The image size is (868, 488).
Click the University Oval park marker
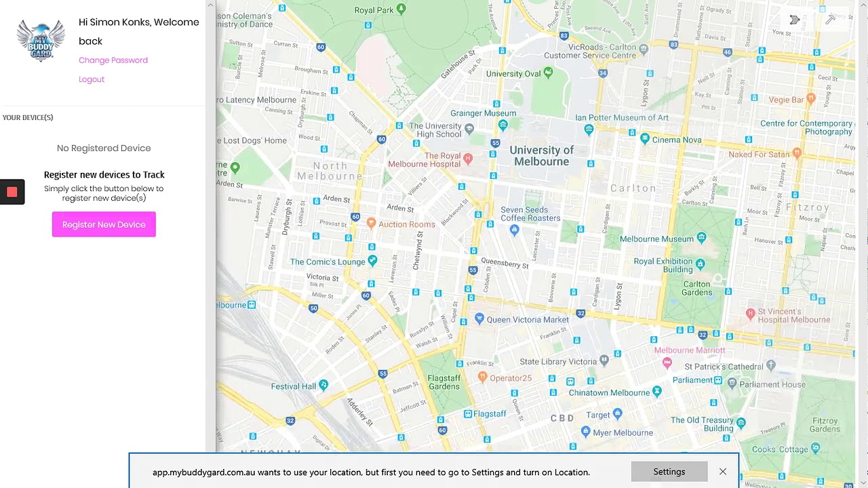548,72
